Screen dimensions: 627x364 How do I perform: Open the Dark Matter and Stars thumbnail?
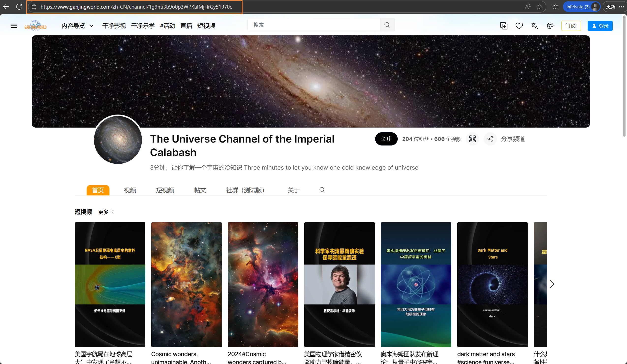point(492,284)
